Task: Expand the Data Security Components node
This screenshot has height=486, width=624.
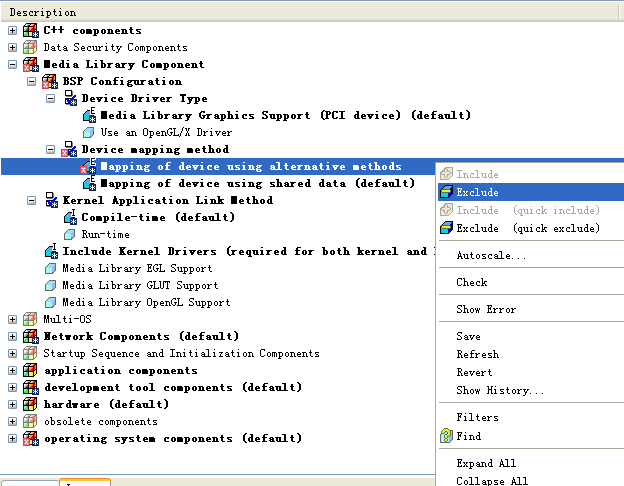Action: 12,48
